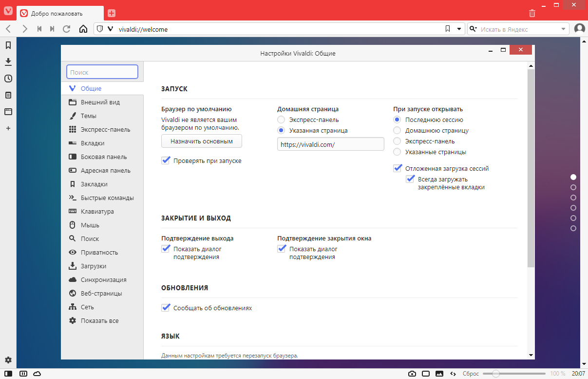Select 'Последнюю сессию' startup option
The height and width of the screenshot is (379, 588).
397,120
